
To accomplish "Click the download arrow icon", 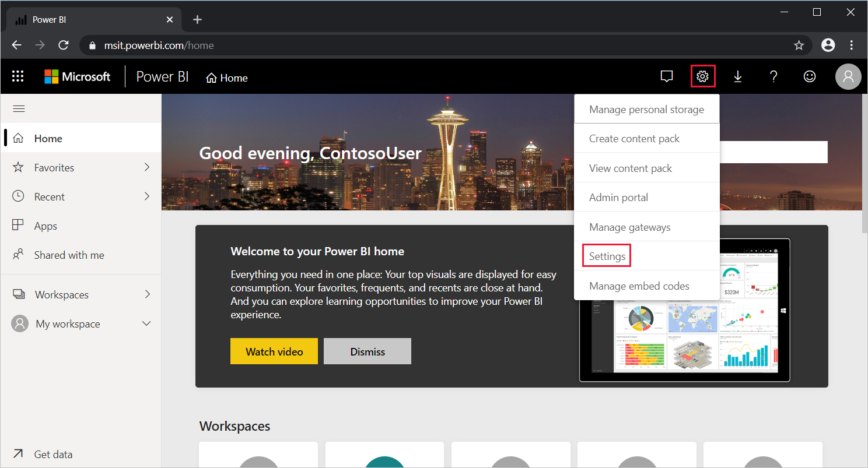I will (738, 76).
